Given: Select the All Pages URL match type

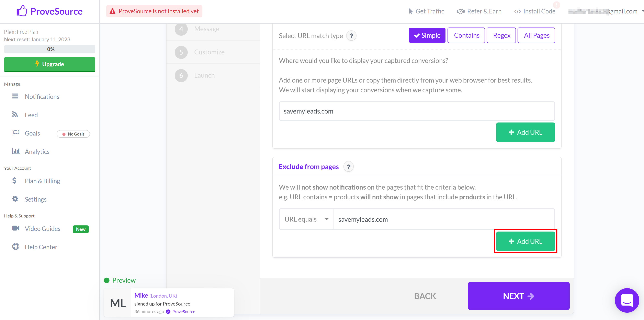Looking at the screenshot, I should click(536, 35).
